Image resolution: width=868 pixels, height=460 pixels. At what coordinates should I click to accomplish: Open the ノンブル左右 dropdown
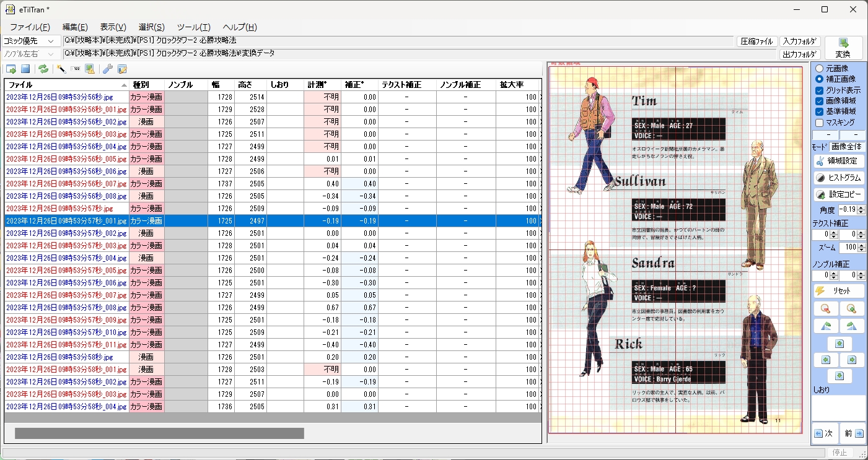click(32, 54)
